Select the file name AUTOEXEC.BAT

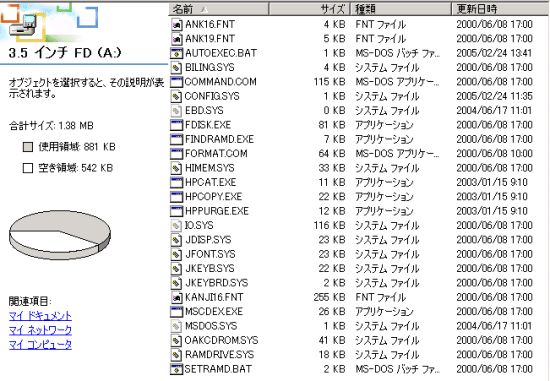point(221,53)
